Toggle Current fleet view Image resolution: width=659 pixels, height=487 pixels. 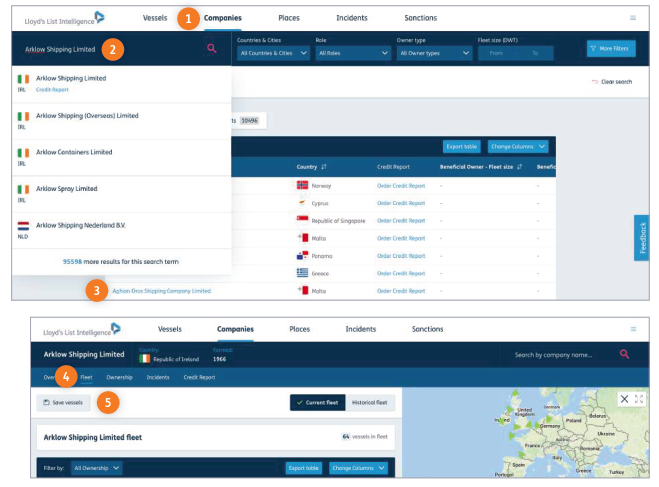[x=318, y=403]
